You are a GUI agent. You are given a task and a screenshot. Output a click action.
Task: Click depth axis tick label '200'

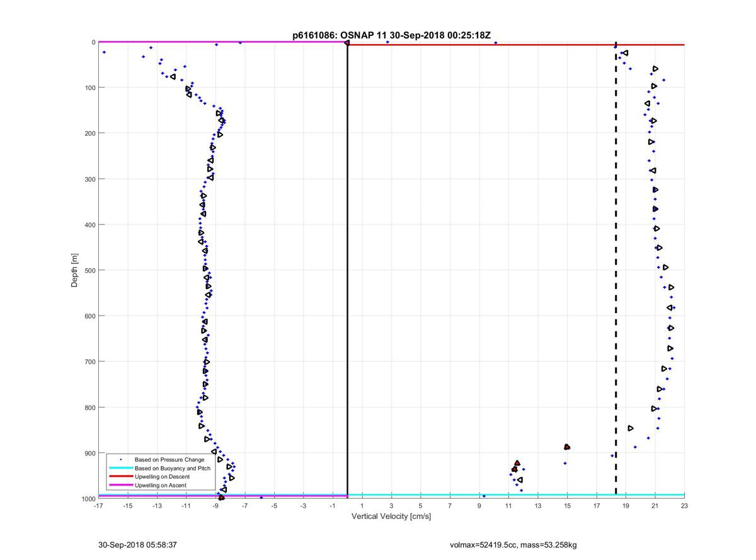click(89, 133)
